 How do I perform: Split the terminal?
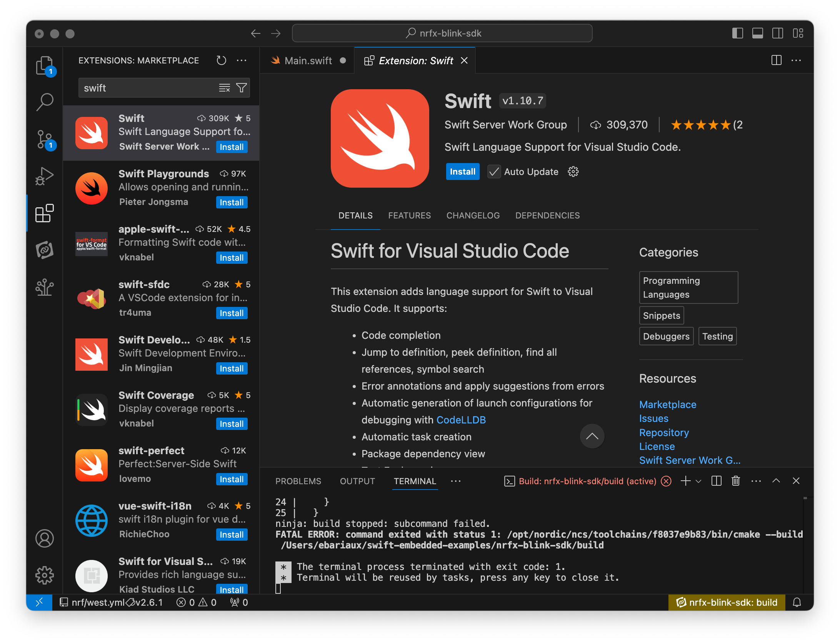click(716, 481)
